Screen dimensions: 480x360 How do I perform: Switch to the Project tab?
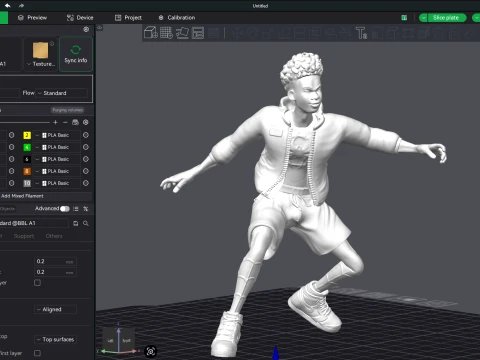point(128,18)
